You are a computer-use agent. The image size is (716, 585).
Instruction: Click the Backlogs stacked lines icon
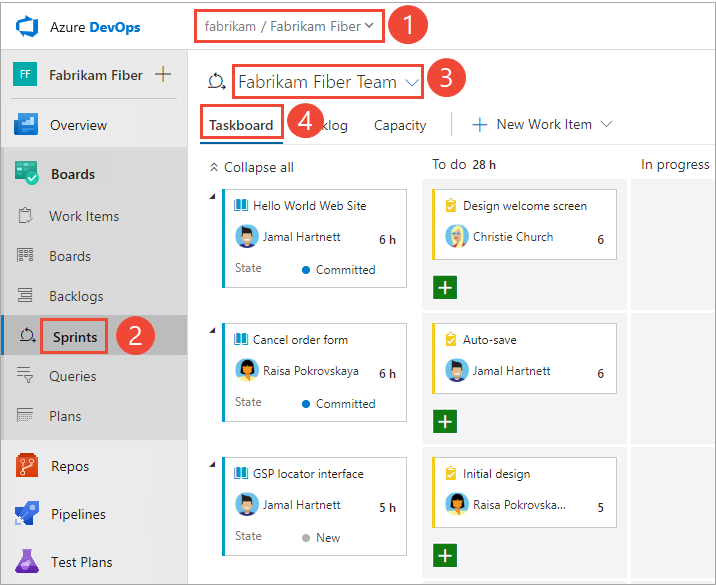(x=25, y=295)
